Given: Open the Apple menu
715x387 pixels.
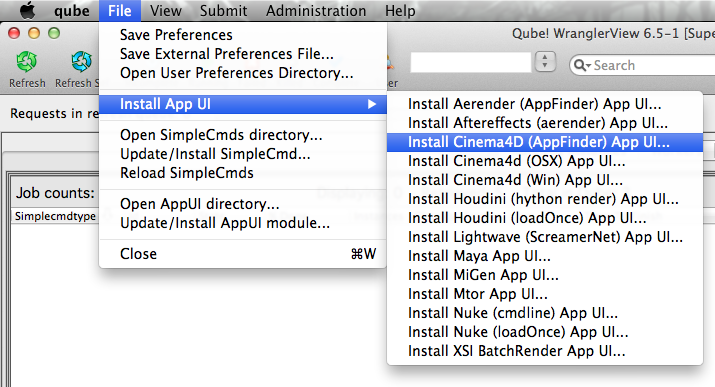Looking at the screenshot, I should coord(28,10).
